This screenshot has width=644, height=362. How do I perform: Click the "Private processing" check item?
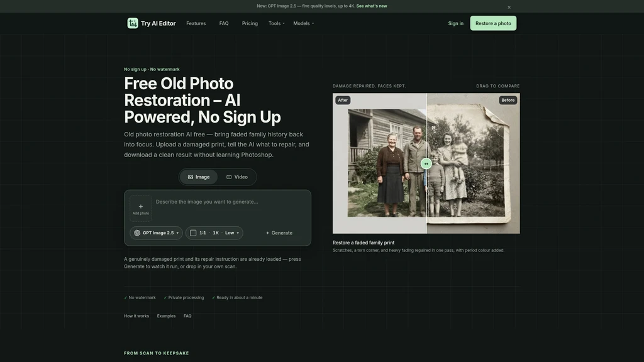pos(184,297)
